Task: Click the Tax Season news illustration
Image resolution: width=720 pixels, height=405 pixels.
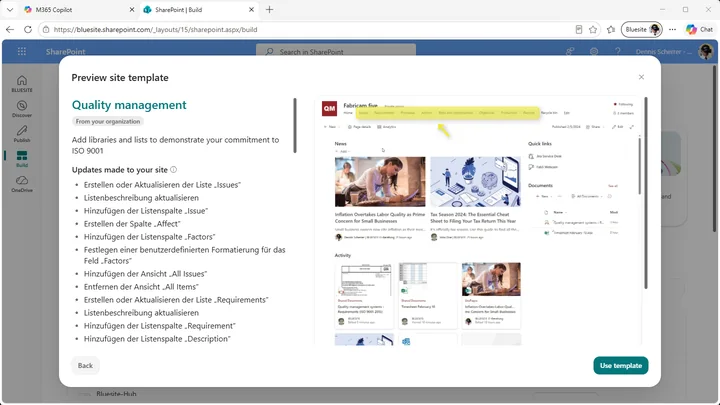Action: point(475,182)
